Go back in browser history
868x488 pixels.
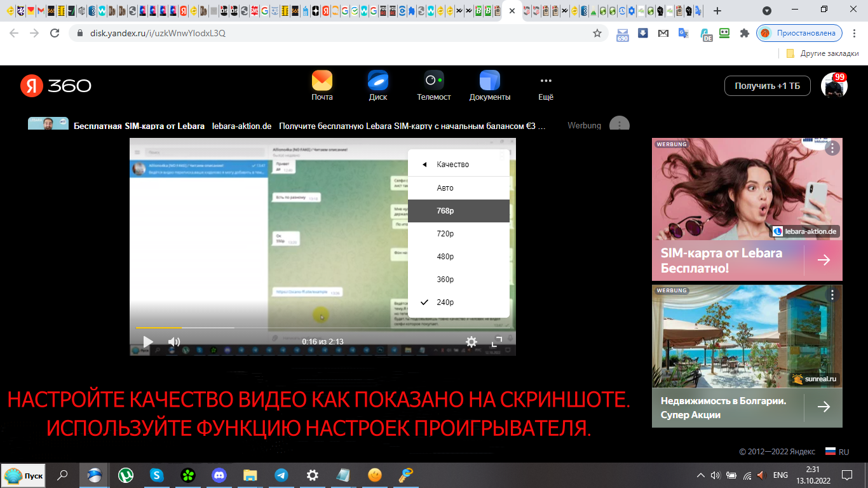click(14, 33)
